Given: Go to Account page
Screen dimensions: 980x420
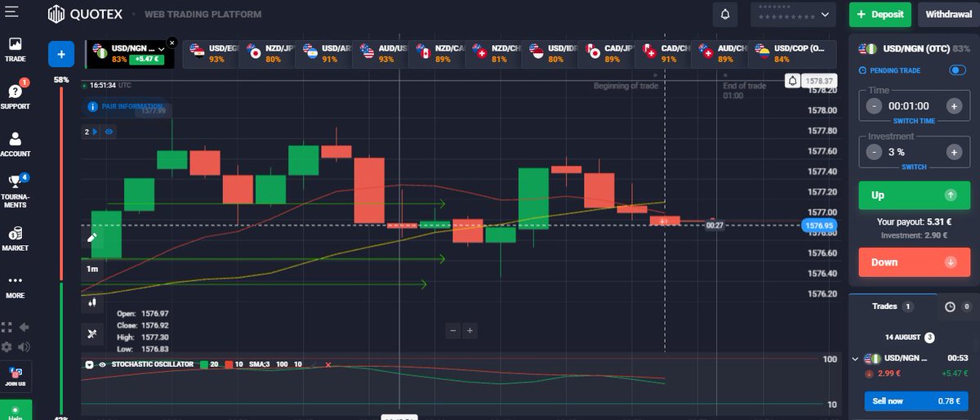Looking at the screenshot, I should pos(16,145).
